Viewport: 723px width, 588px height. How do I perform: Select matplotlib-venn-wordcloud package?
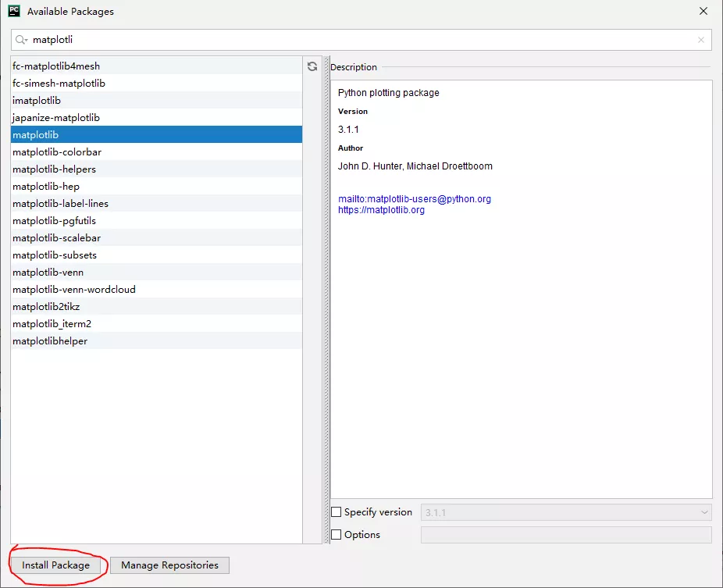(156, 289)
